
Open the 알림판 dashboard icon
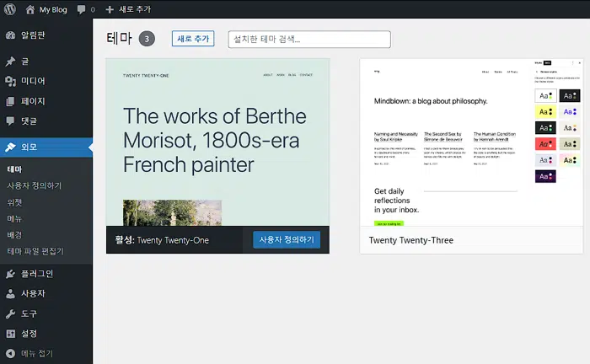tap(10, 35)
